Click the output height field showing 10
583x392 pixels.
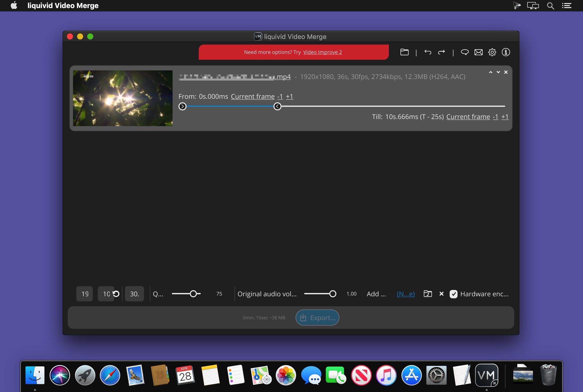(x=106, y=294)
